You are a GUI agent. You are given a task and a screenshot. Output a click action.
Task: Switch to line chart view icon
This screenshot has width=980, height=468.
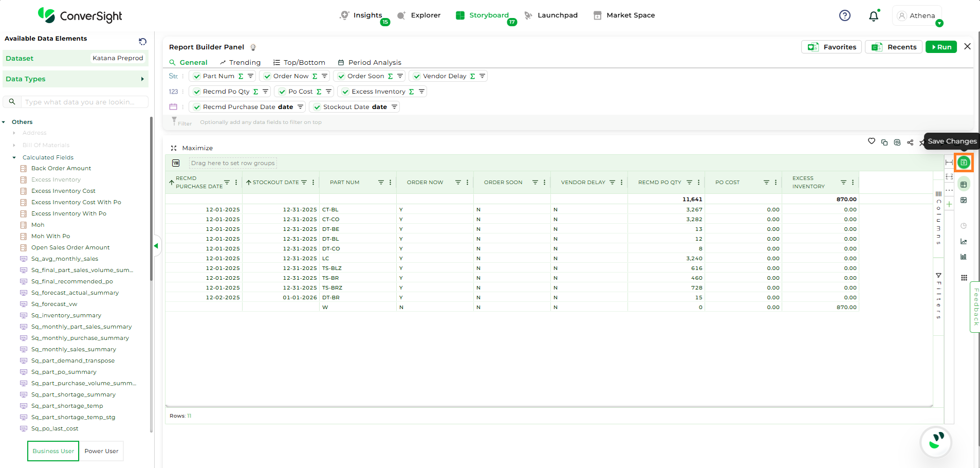tap(964, 242)
